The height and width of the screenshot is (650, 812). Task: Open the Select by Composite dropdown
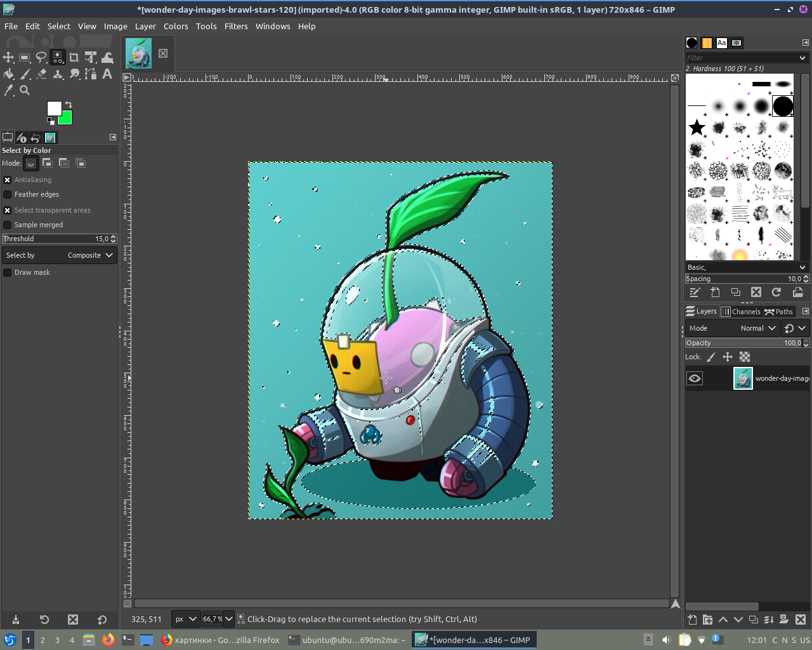click(x=60, y=255)
